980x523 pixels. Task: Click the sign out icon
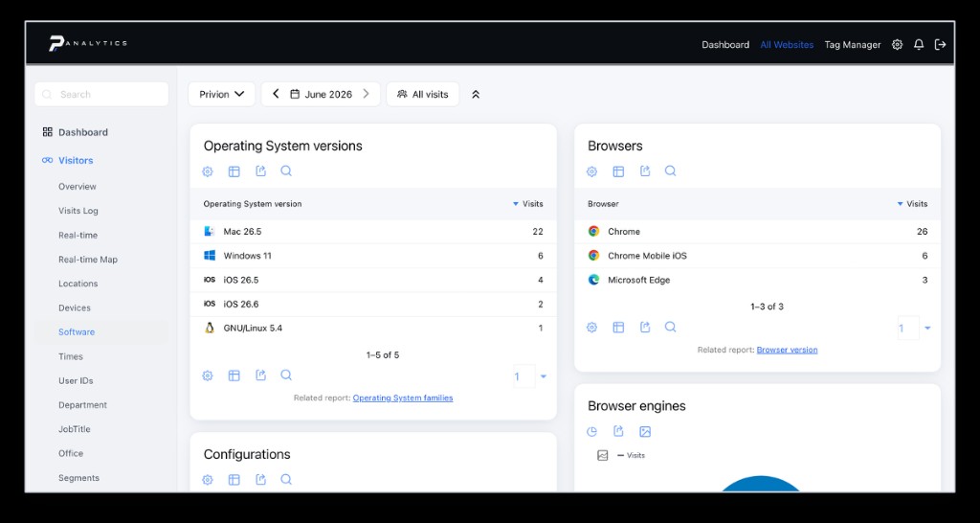[940, 44]
